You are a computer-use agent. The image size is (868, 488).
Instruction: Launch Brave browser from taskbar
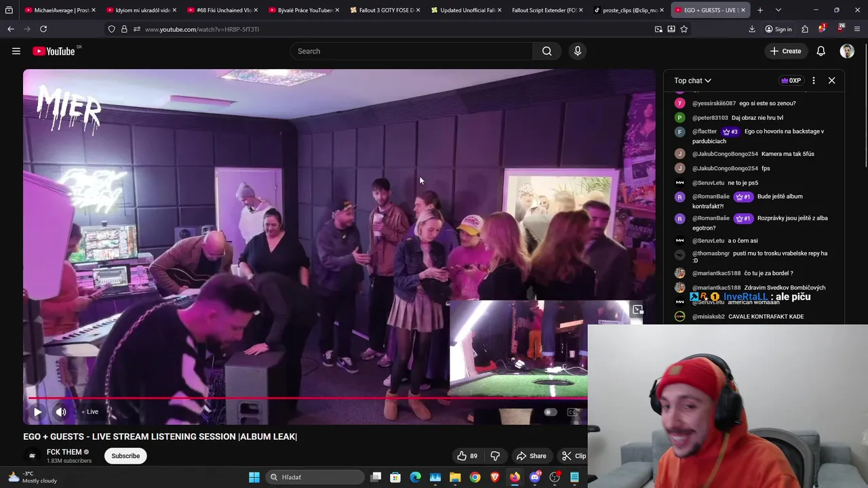click(495, 477)
